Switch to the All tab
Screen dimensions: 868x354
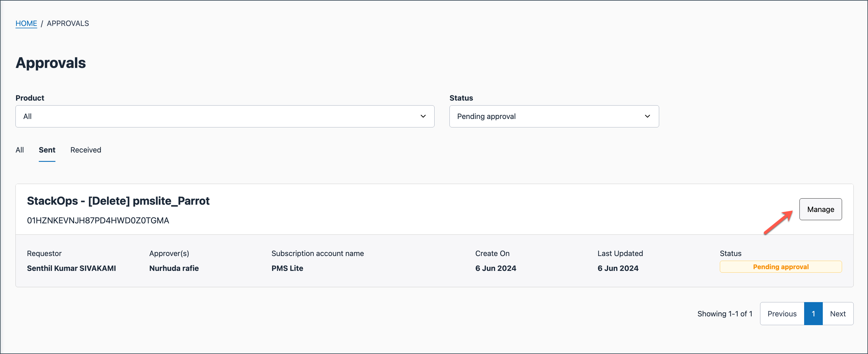coord(20,150)
